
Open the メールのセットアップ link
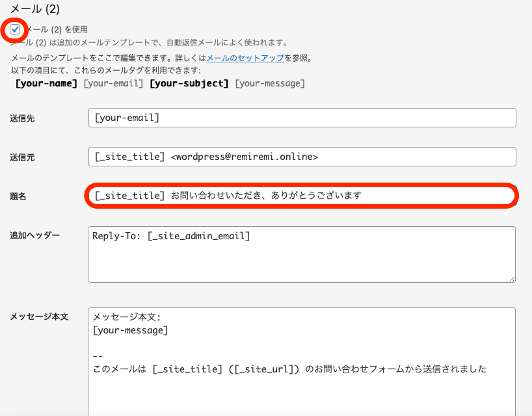[x=245, y=58]
